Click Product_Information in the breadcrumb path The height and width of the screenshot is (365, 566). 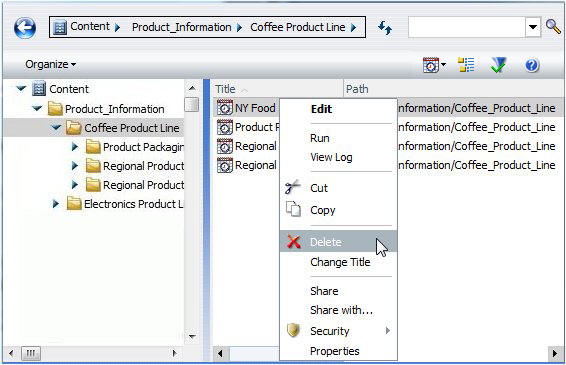(182, 27)
